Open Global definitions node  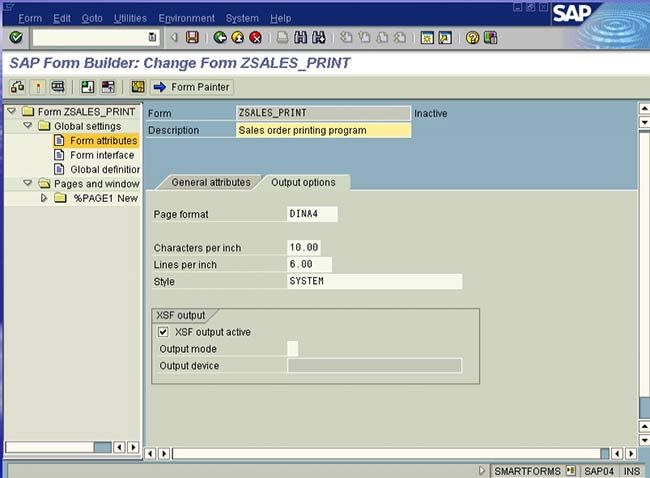click(x=105, y=170)
